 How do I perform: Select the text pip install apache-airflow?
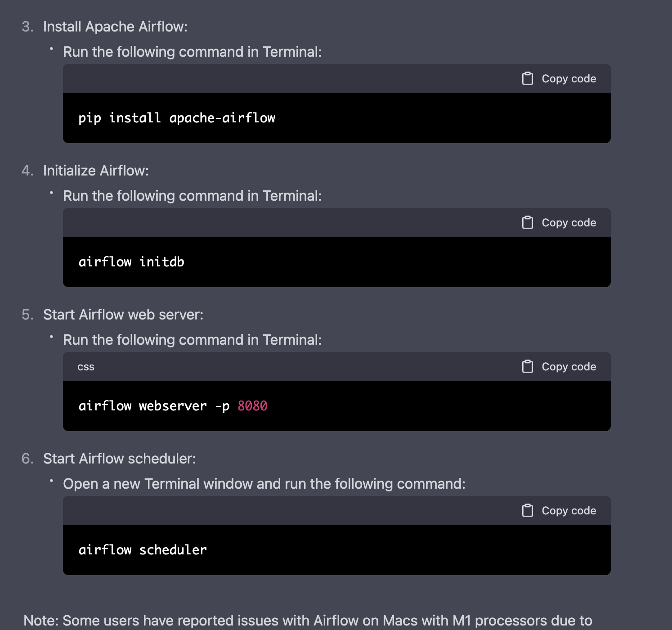pos(177,118)
